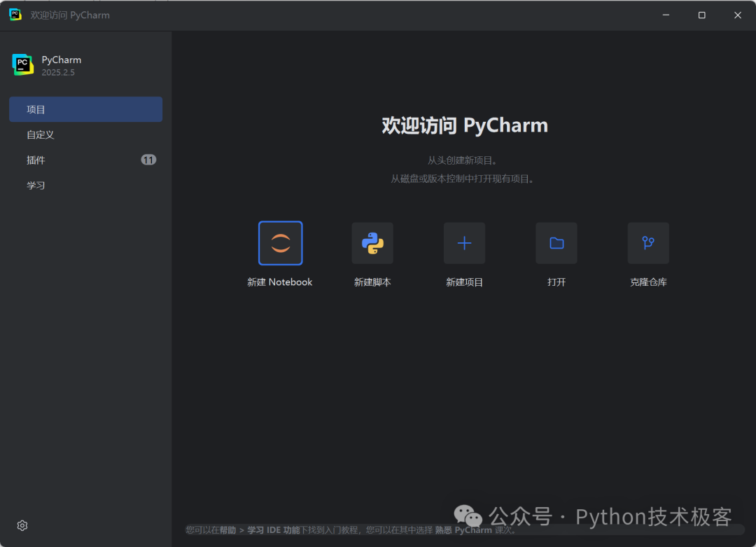Image resolution: width=756 pixels, height=547 pixels.
Task: Click the 新建 Notebook label
Action: point(279,282)
